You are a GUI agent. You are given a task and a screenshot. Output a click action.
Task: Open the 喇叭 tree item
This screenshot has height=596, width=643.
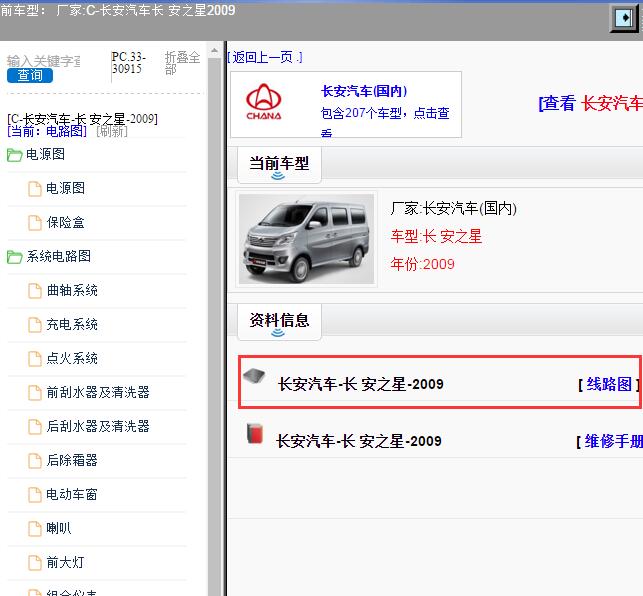[59, 528]
